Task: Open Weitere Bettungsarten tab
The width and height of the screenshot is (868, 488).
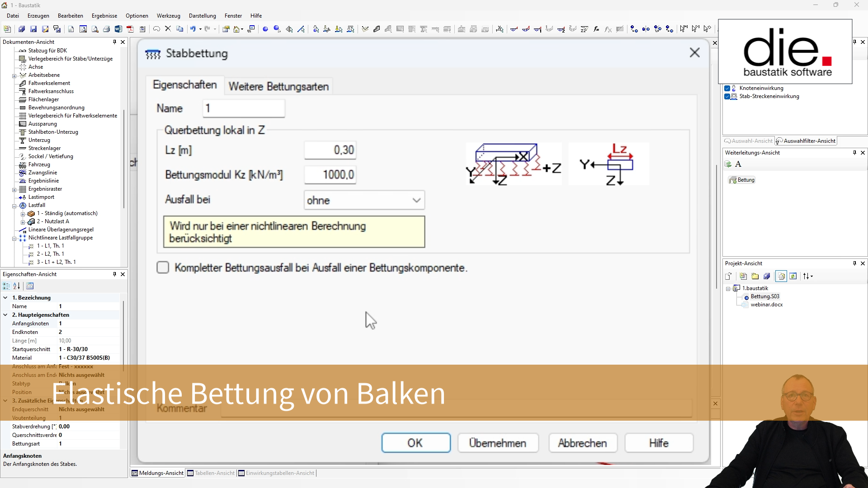Action: 278,86
